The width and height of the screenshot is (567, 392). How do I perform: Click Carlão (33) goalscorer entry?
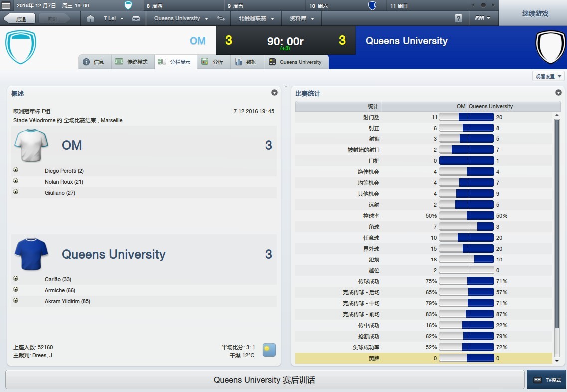58,279
